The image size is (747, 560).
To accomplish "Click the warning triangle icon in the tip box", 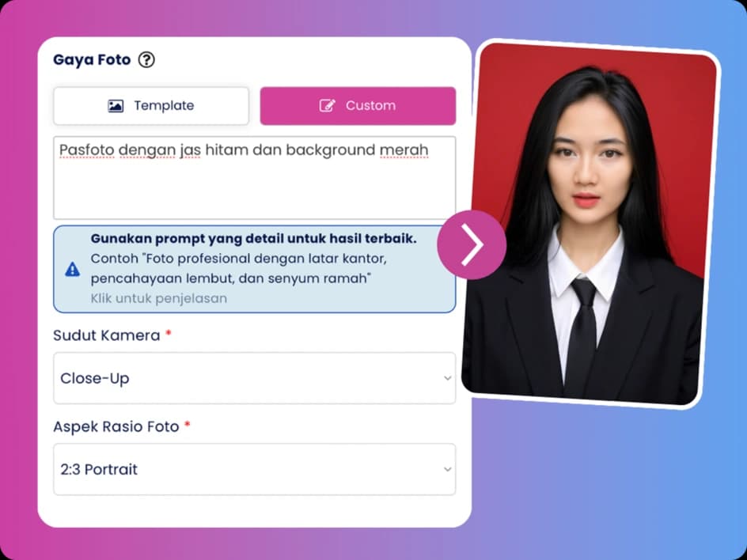I will (73, 270).
